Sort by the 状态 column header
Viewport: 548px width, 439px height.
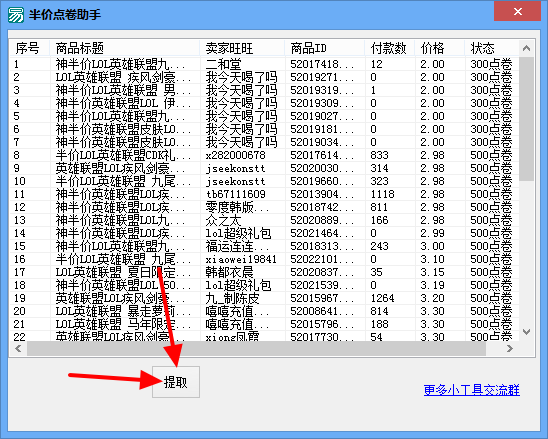click(x=492, y=48)
